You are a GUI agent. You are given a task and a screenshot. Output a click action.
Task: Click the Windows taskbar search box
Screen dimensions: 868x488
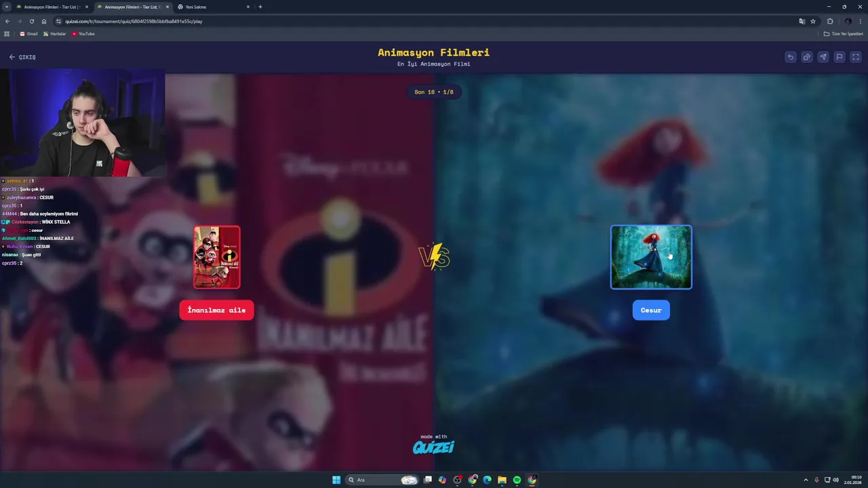tap(382, 480)
